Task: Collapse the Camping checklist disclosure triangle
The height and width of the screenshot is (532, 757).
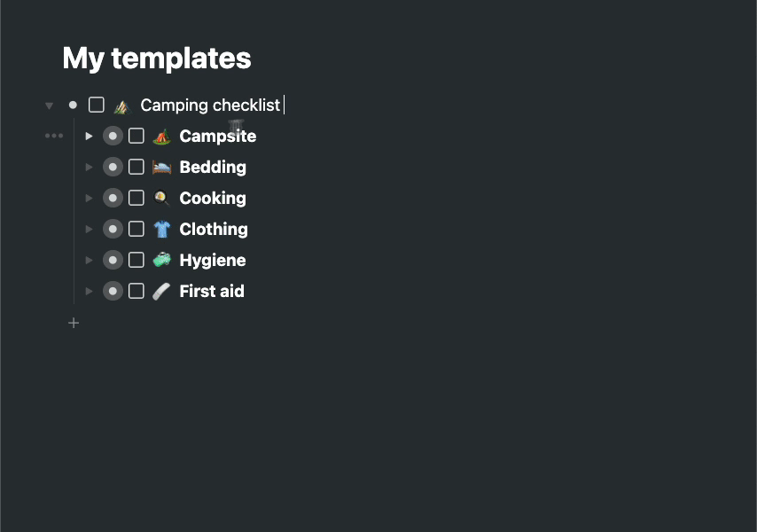Action: point(49,105)
